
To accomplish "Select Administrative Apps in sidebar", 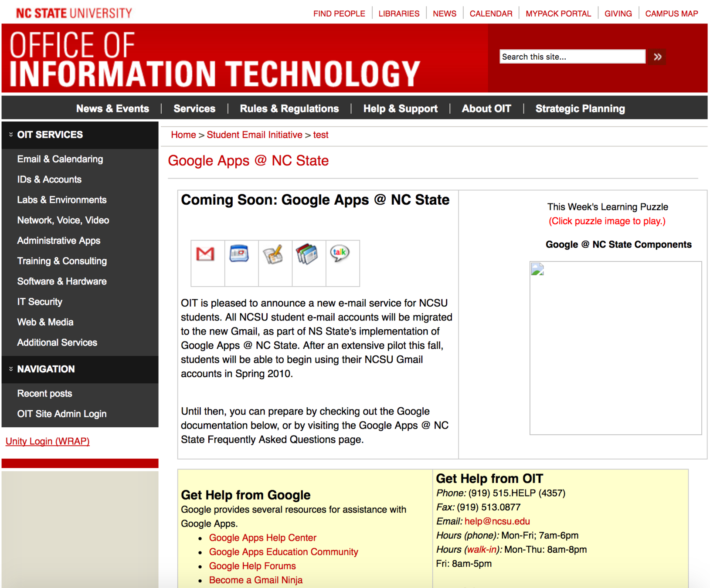I will tap(59, 240).
